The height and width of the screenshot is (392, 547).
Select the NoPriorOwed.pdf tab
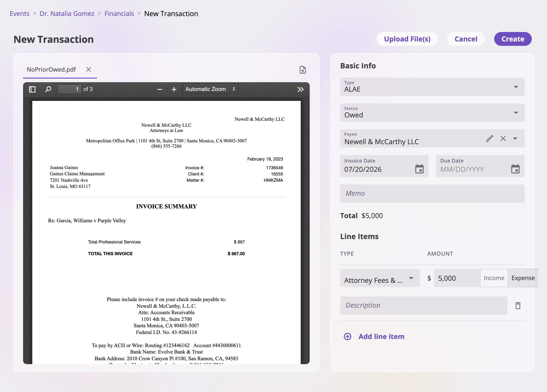[x=51, y=69]
